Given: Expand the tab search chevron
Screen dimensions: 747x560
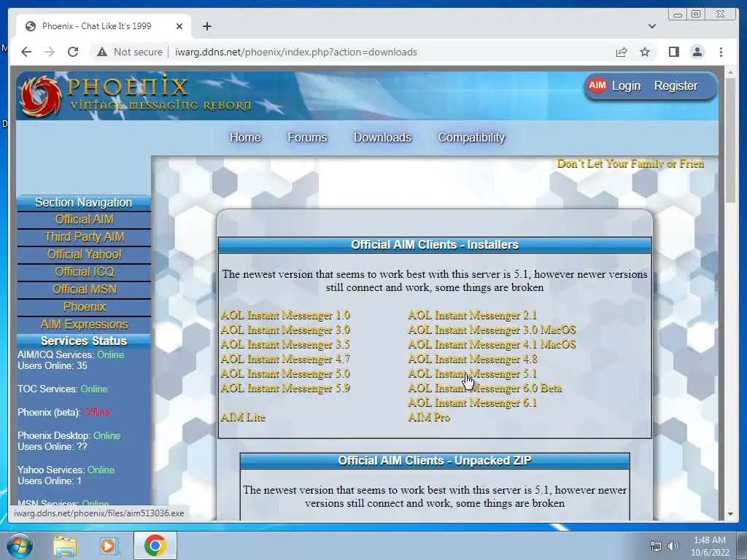Looking at the screenshot, I should click(x=651, y=26).
